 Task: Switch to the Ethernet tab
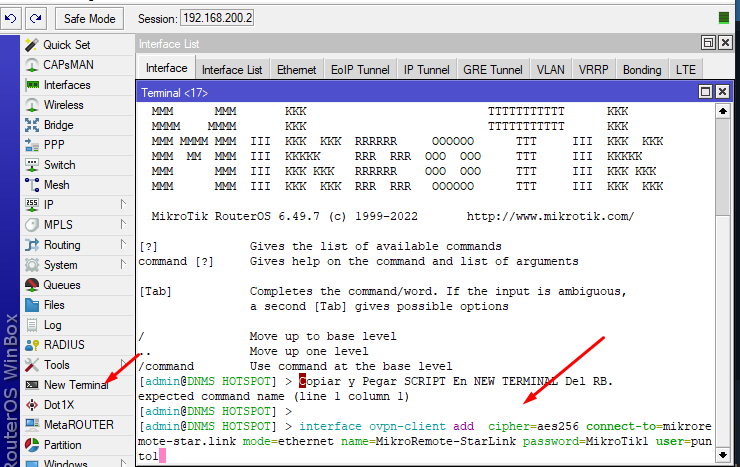[x=296, y=70]
